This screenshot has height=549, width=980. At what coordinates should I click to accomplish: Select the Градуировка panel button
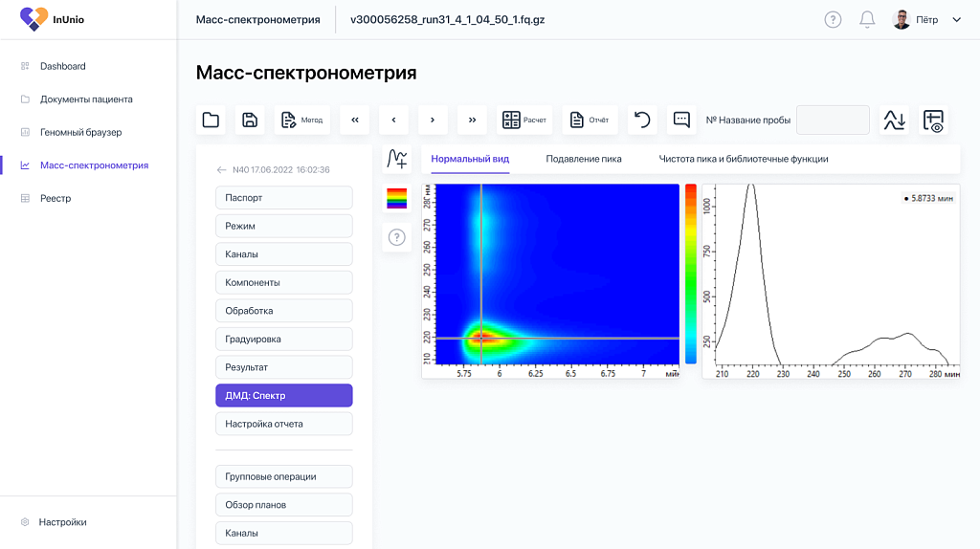tap(283, 340)
